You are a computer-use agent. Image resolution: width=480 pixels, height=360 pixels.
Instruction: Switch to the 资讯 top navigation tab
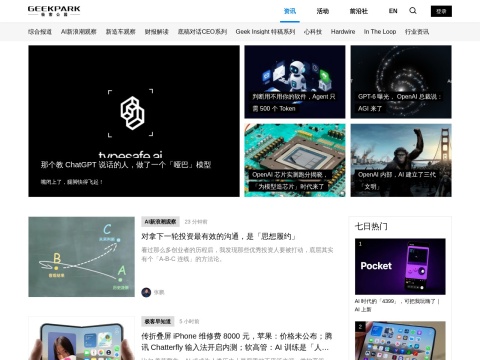(290, 11)
